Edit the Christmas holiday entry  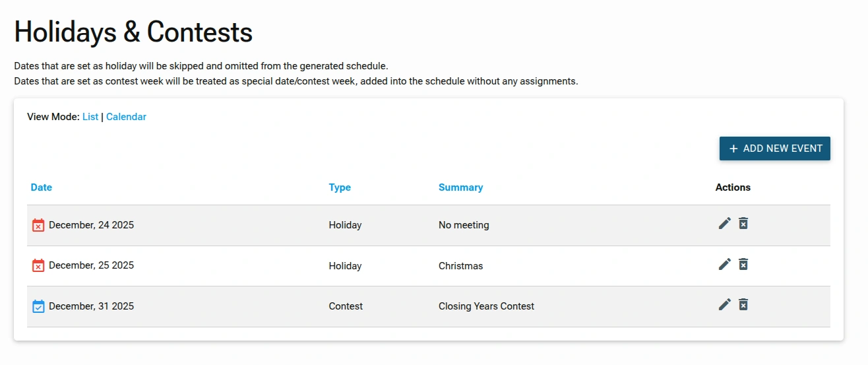[x=724, y=265]
